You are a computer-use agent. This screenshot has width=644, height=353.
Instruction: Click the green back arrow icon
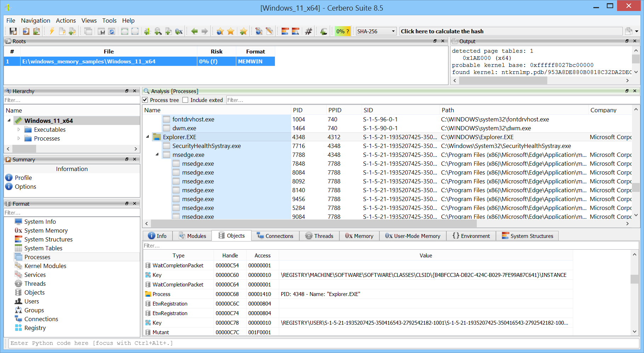pos(194,31)
